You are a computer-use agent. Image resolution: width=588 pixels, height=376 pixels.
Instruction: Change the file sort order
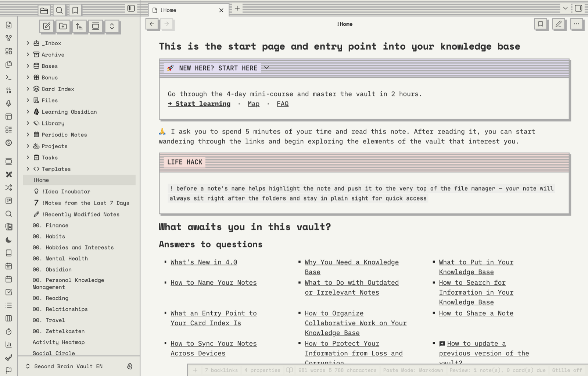(79, 26)
